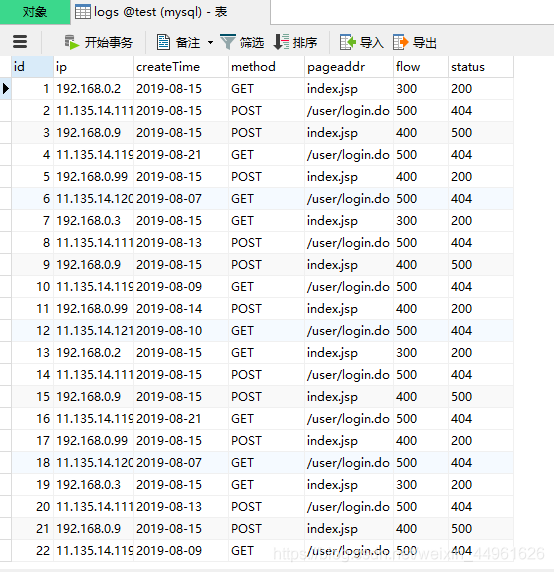Select pageaddr cell in row 14
The width and height of the screenshot is (554, 572).
coord(349,375)
